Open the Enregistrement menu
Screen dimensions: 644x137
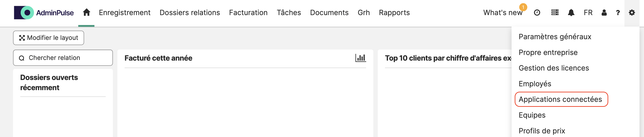[x=125, y=13]
